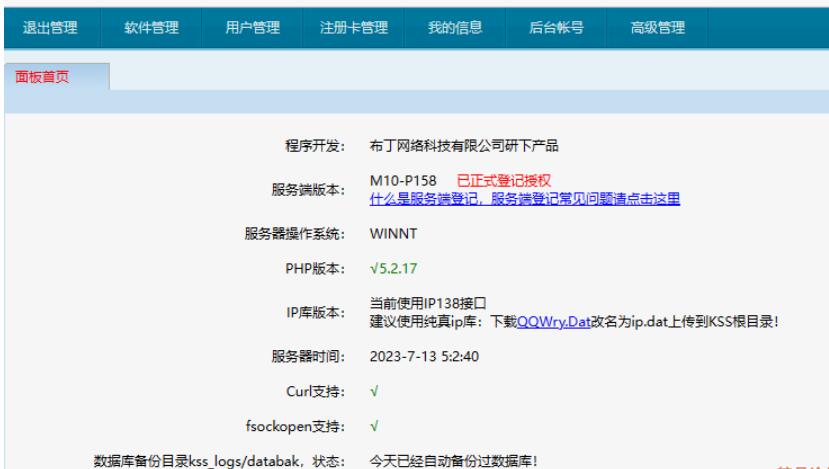Screen dimensions: 829x469
Task: Open the 我的信息 menu
Action: [455, 27]
